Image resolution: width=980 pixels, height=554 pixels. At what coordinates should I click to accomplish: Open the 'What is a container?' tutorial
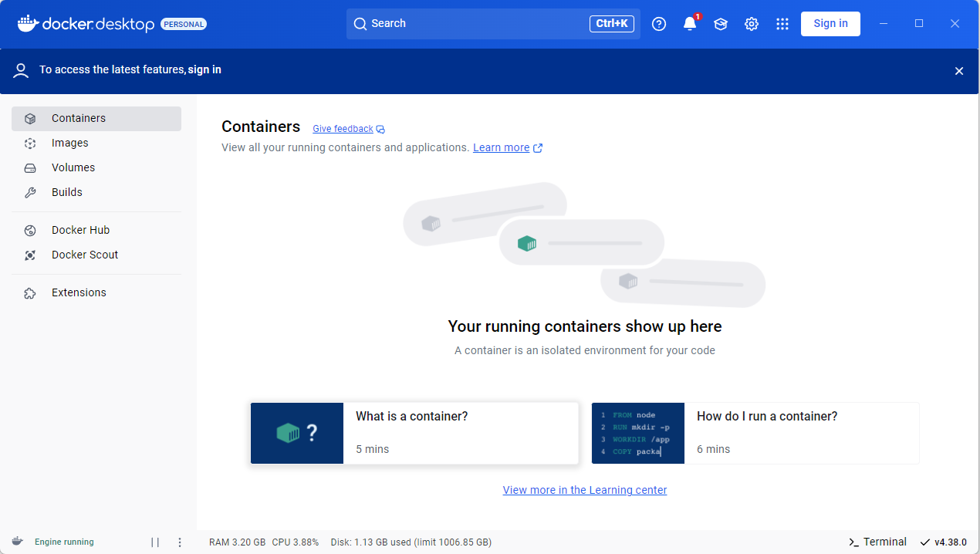tap(414, 432)
